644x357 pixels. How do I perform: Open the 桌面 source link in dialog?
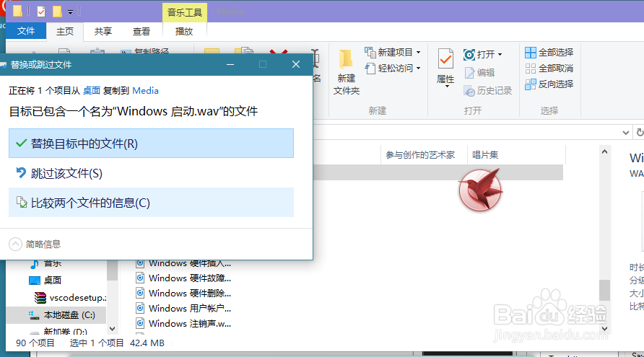tap(92, 91)
